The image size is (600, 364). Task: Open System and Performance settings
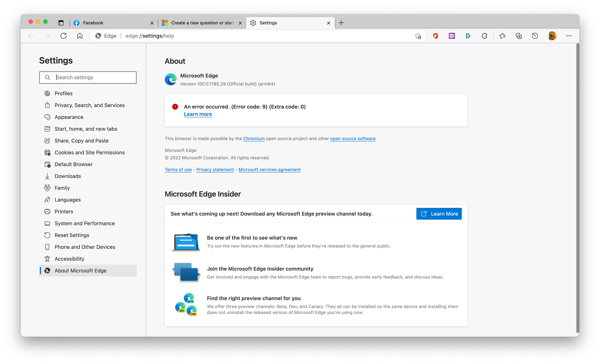84,223
